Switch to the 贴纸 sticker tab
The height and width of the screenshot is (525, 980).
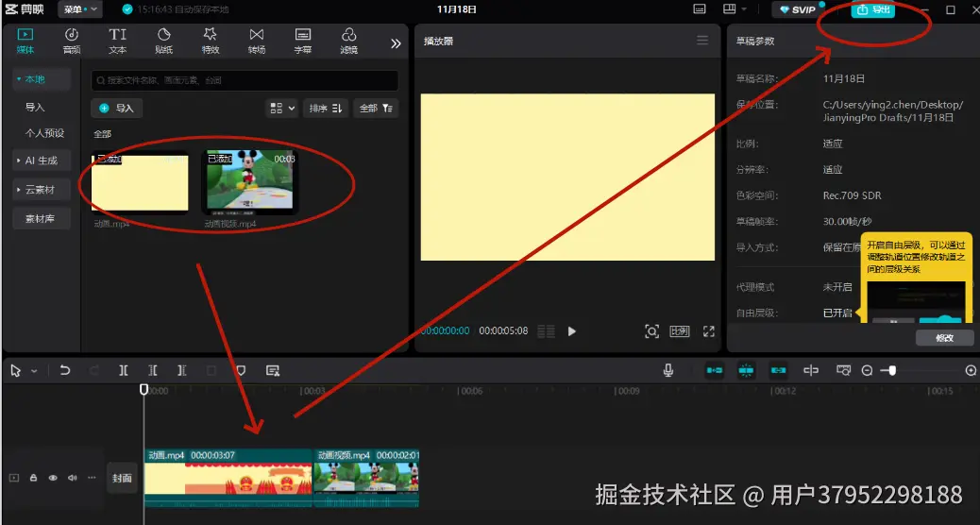[x=163, y=41]
